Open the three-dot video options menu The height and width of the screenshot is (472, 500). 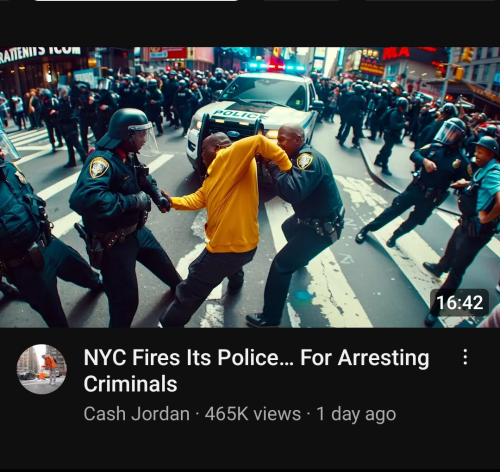[465, 357]
